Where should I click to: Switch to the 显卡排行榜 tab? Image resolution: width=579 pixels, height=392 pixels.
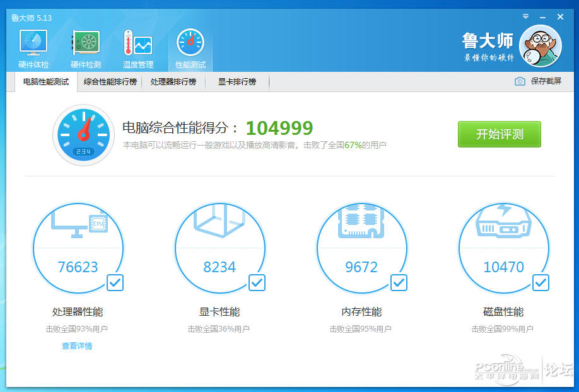tap(237, 81)
